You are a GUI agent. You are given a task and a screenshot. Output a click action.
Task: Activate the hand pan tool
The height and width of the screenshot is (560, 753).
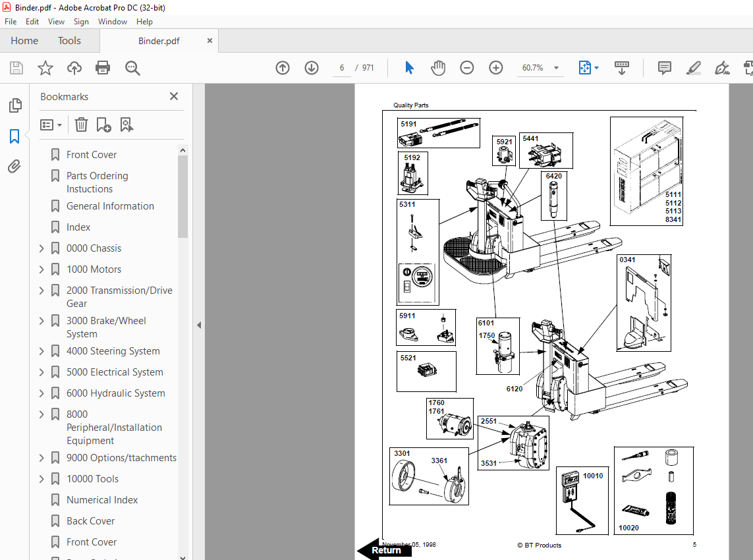coord(438,68)
